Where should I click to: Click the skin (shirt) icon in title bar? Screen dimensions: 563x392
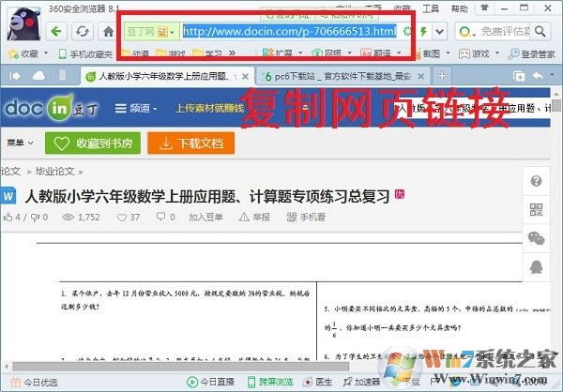485,8
